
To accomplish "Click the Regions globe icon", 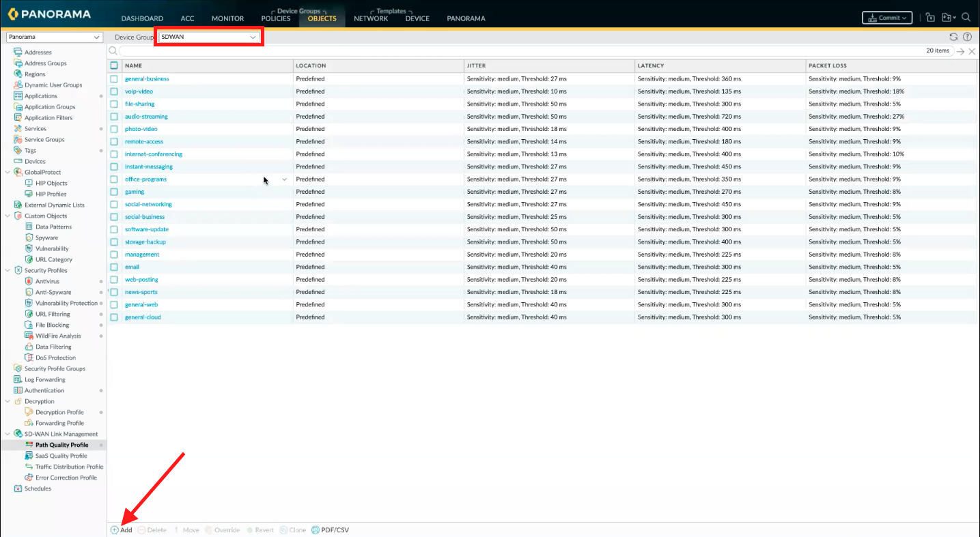I will [x=18, y=74].
